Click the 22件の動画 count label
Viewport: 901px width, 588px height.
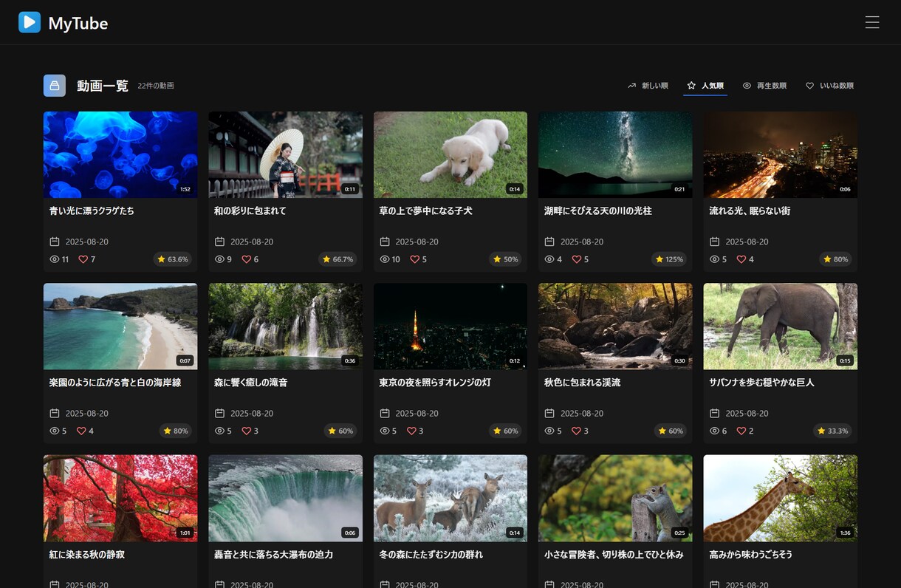156,86
